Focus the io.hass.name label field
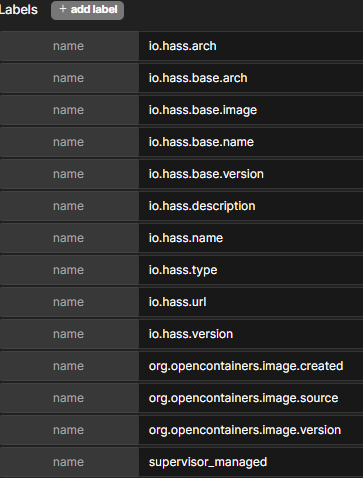 coord(251,238)
